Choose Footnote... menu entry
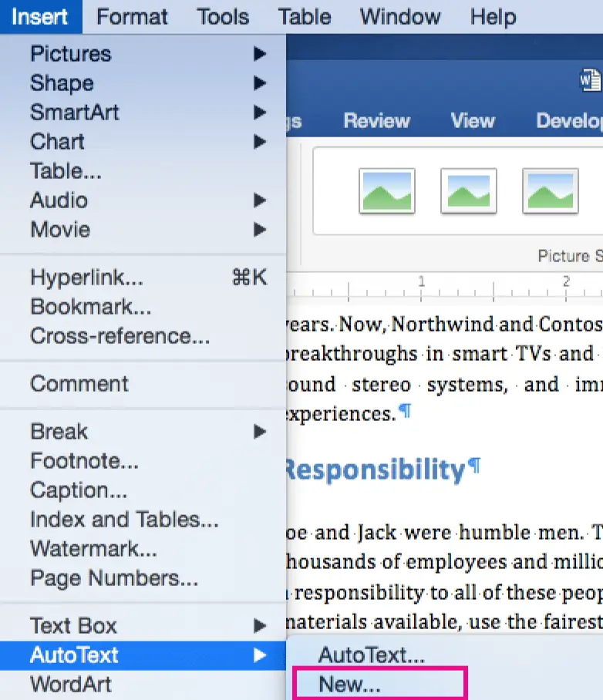The image size is (603, 700). tap(84, 461)
